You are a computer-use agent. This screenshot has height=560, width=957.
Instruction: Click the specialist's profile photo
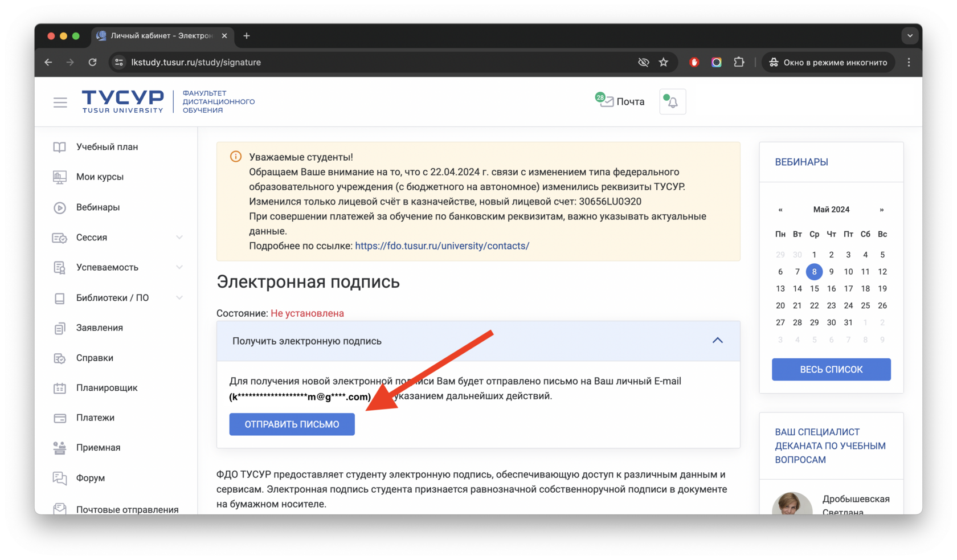click(792, 504)
